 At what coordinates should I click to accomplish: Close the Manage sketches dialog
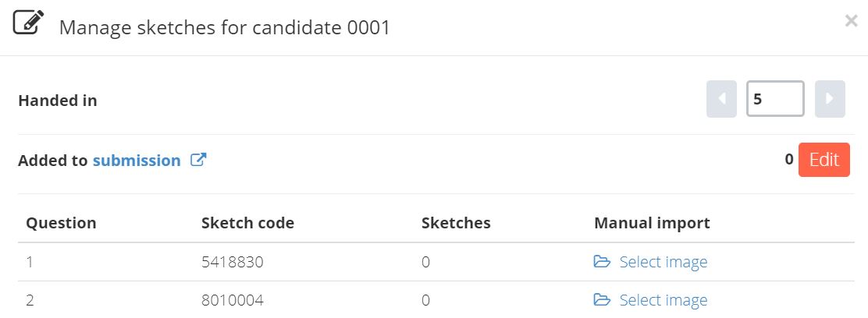tap(851, 21)
